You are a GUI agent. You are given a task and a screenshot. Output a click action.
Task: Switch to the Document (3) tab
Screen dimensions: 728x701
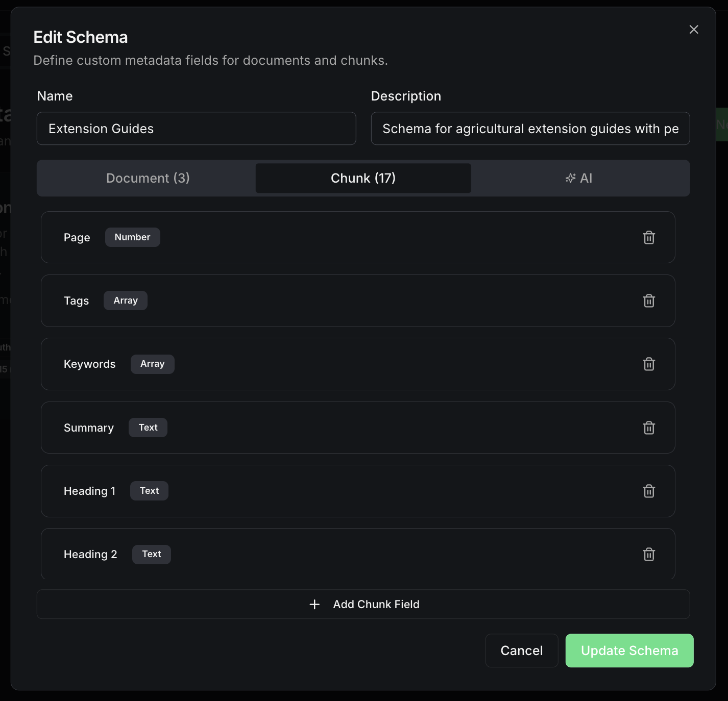(148, 178)
